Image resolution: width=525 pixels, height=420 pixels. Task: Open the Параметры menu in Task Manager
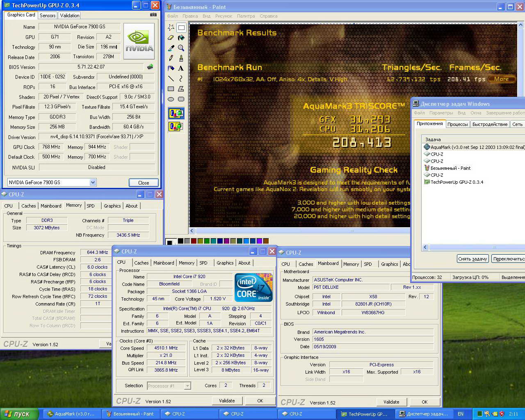[x=441, y=113]
